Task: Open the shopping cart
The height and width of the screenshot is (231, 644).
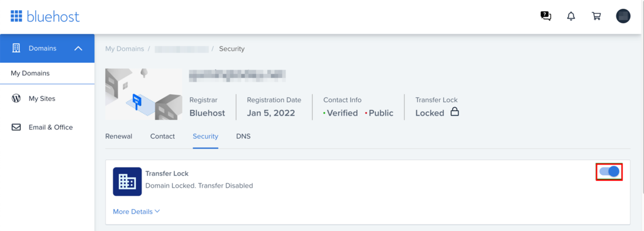Action: [x=596, y=16]
